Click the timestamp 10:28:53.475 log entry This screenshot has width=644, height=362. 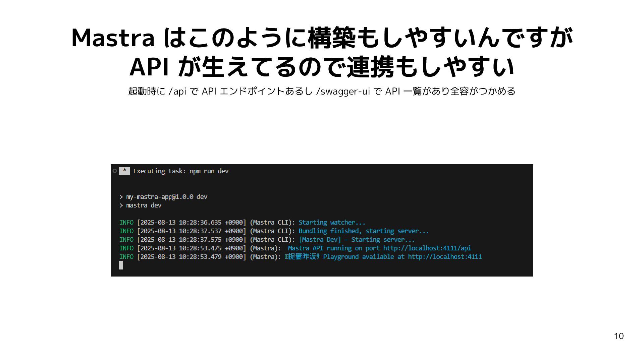(x=192, y=248)
